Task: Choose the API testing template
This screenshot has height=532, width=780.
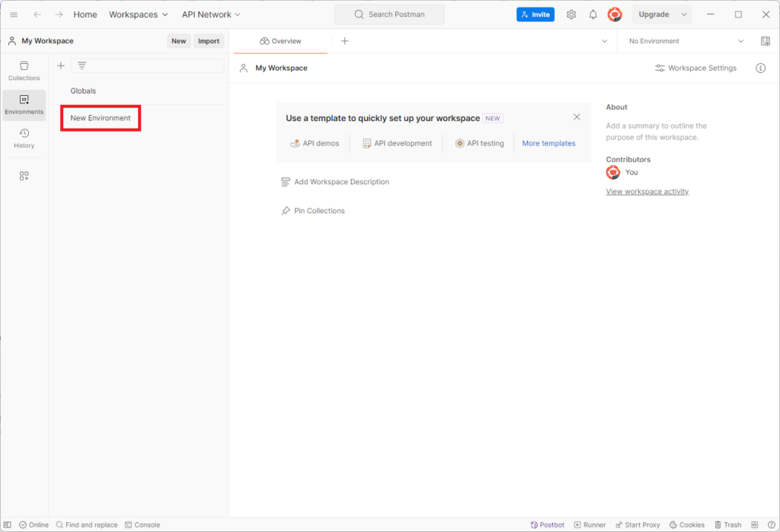Action: pyautogui.click(x=480, y=143)
